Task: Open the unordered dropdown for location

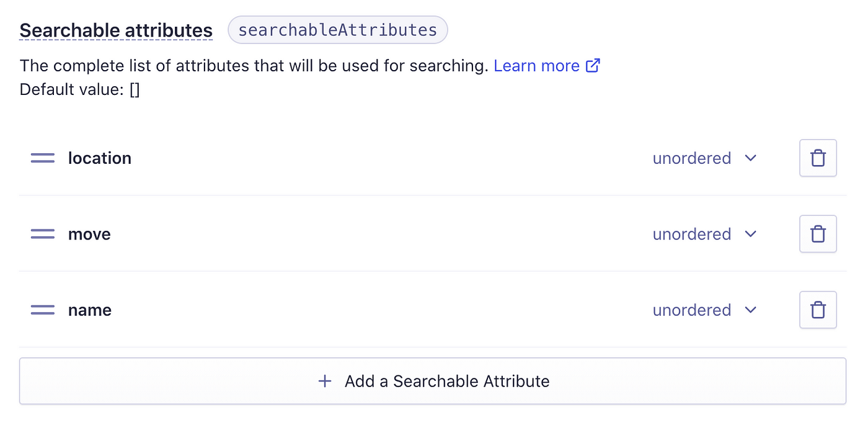Action: [705, 158]
